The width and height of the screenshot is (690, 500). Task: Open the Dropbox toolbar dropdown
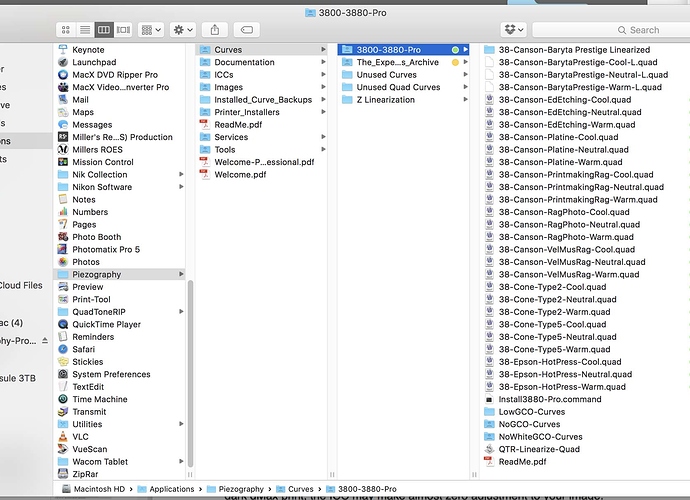[514, 30]
